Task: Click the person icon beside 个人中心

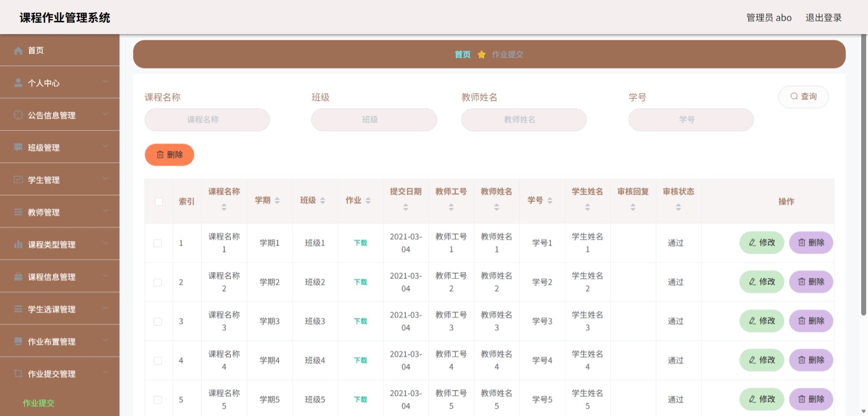Action: pos(18,83)
